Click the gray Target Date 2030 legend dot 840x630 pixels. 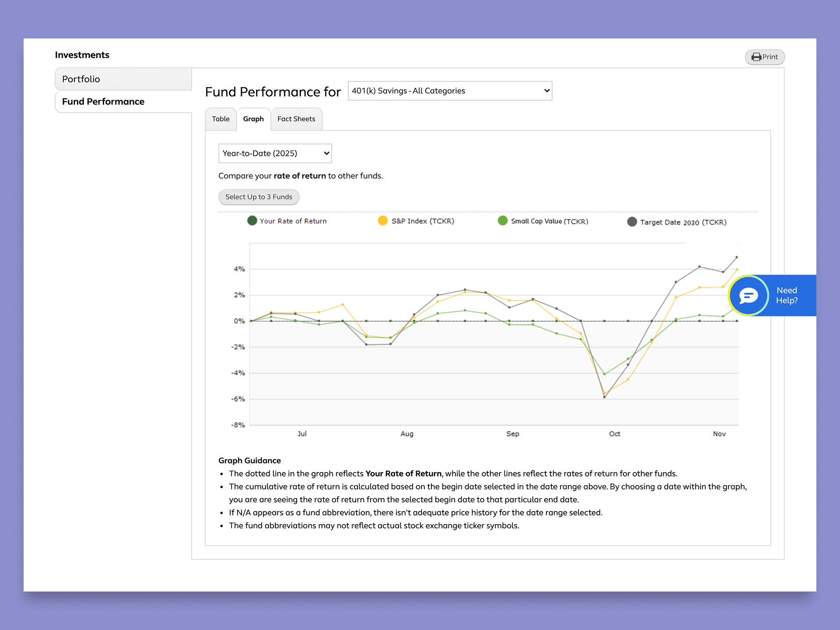pyautogui.click(x=632, y=222)
